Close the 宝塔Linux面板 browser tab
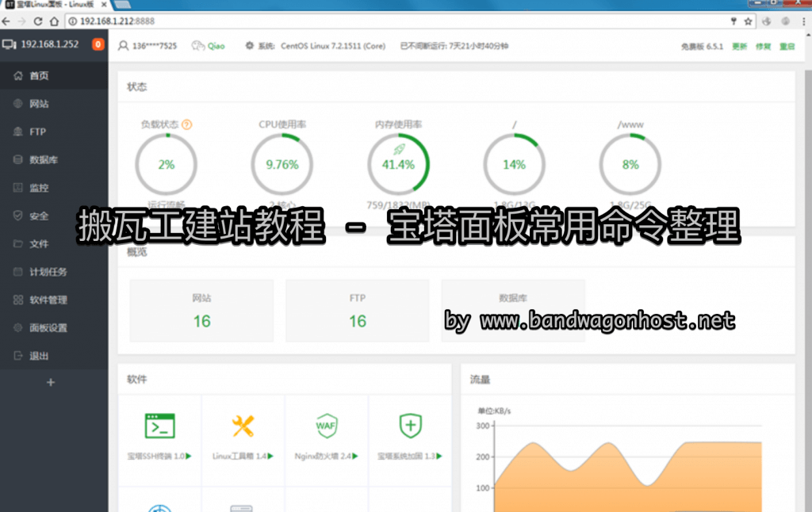812x512 pixels. pyautogui.click(x=104, y=4)
